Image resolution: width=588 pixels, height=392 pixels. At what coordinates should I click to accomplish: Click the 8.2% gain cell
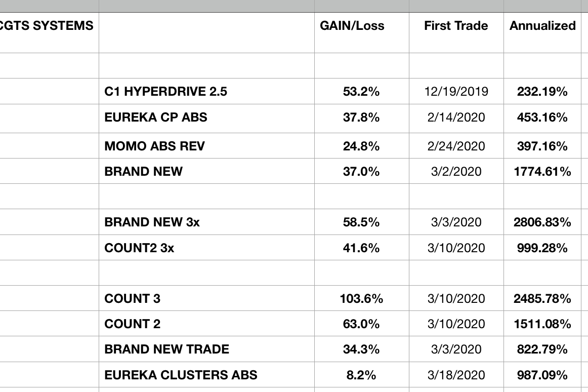click(x=361, y=375)
